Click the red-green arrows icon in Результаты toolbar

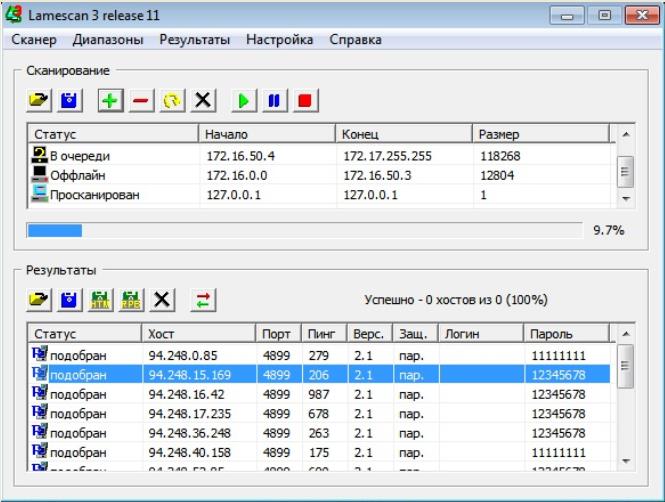pyautogui.click(x=203, y=299)
